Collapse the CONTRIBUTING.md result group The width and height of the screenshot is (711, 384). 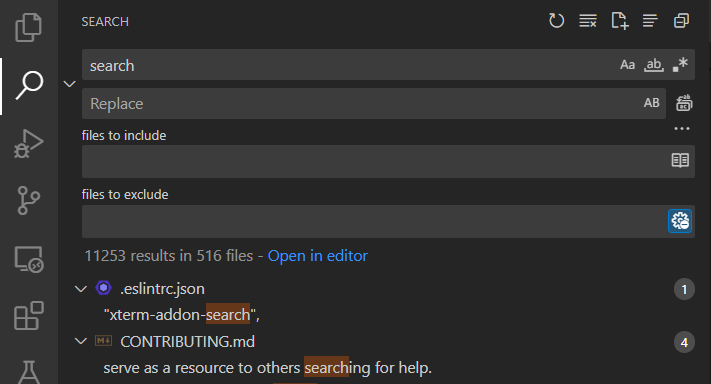(81, 341)
